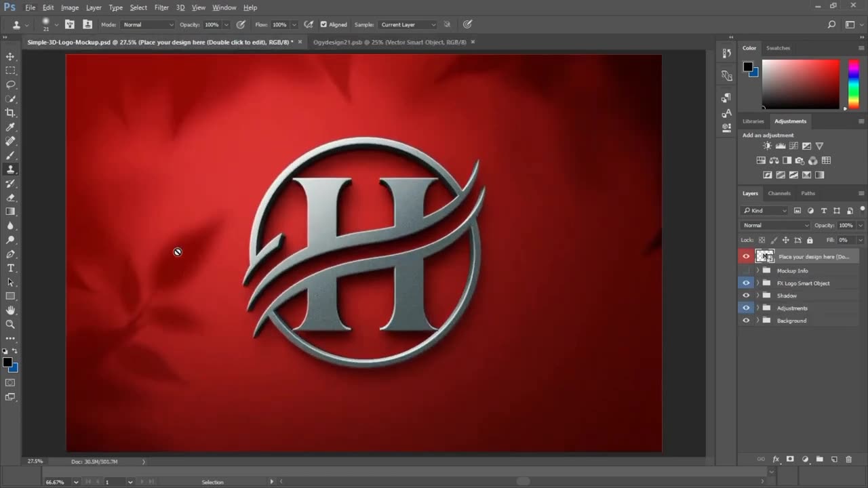868x488 pixels.
Task: Open the Sample dropdown (Current Layer)
Action: [408, 24]
